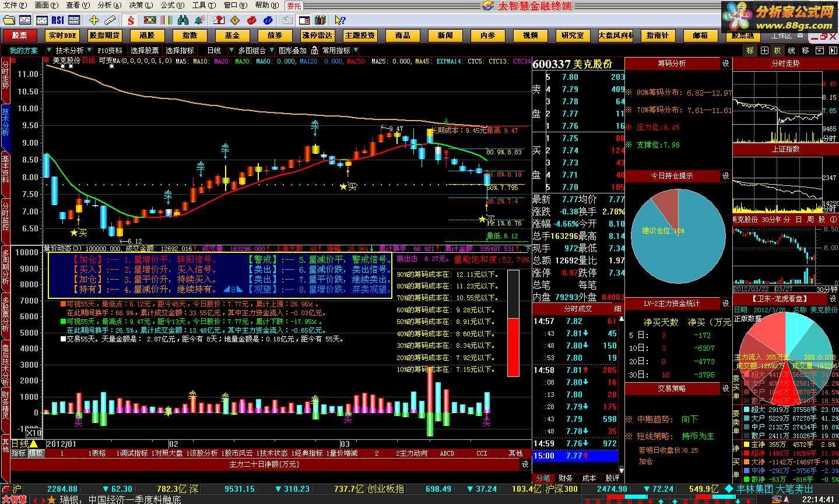Click the 分时成交 list scroll down arrow
The image size is (839, 504).
coord(622,470)
